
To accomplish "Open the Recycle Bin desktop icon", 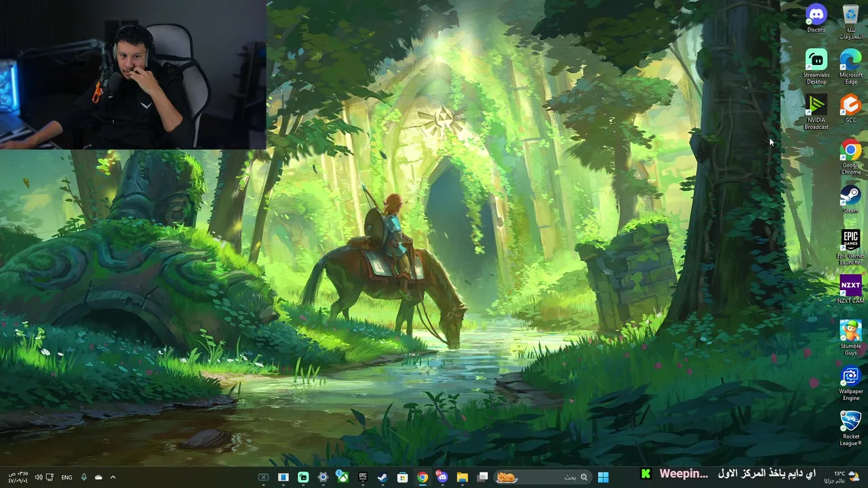I will tap(850, 22).
